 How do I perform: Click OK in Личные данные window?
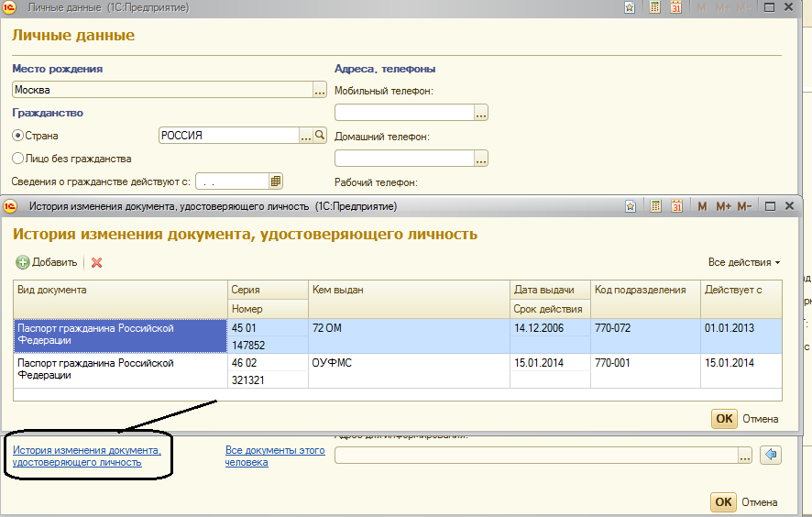tap(723, 502)
